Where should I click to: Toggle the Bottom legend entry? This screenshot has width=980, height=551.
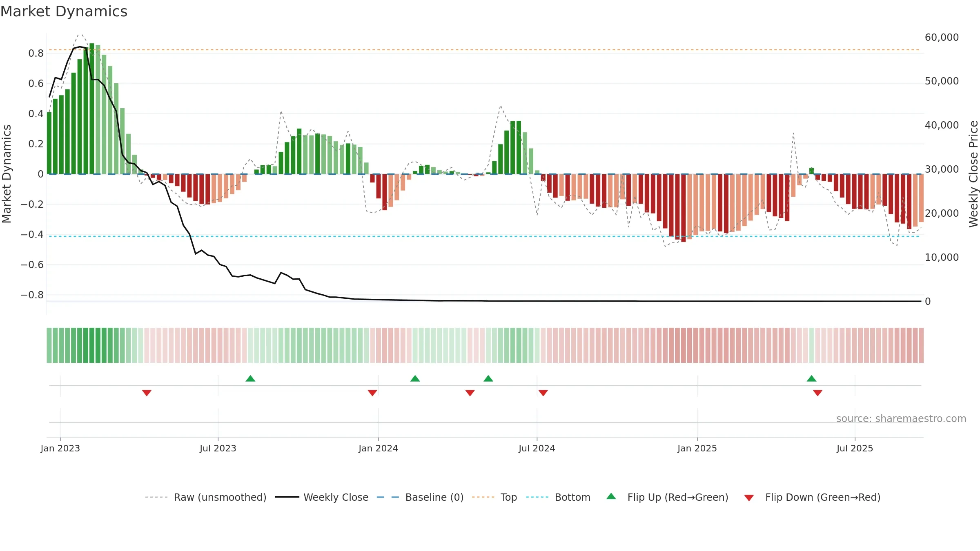tap(558, 497)
